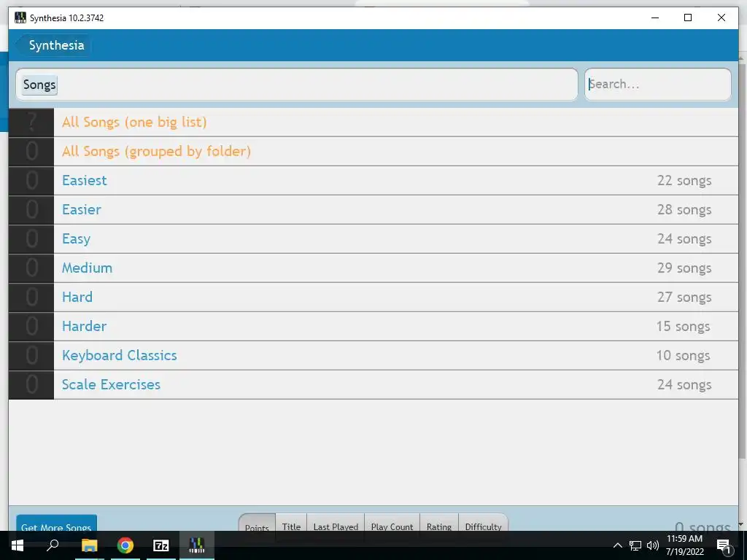Open File Explorer from the taskbar
The height and width of the screenshot is (560, 747).
click(x=89, y=545)
